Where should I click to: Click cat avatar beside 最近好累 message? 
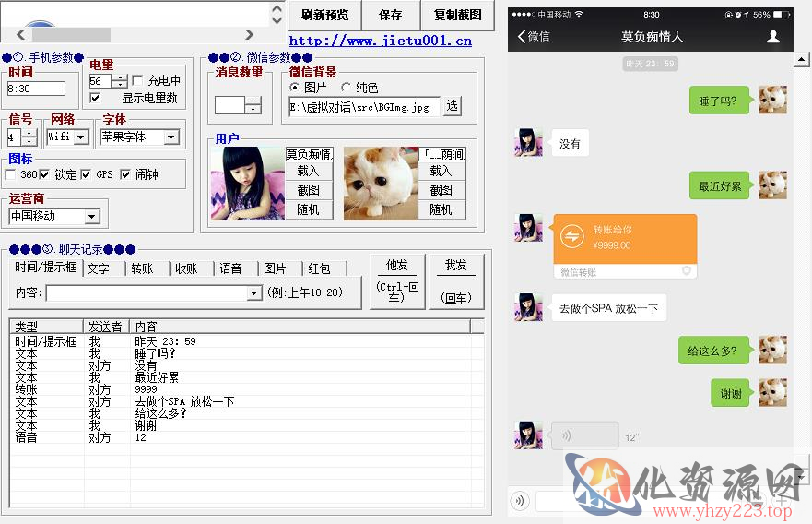pyautogui.click(x=772, y=185)
